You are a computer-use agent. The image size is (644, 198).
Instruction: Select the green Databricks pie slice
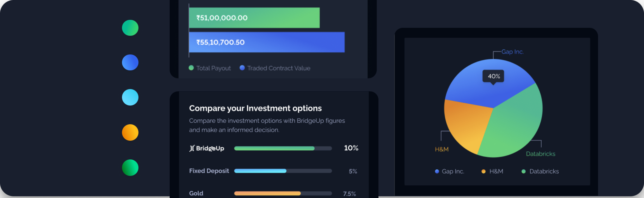coord(515,126)
